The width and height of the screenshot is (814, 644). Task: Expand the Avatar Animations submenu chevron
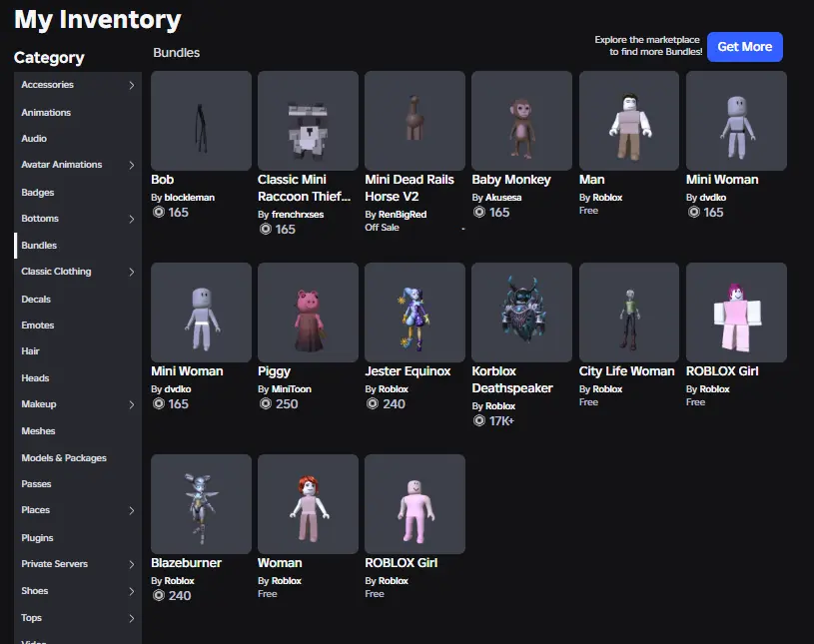(x=132, y=165)
